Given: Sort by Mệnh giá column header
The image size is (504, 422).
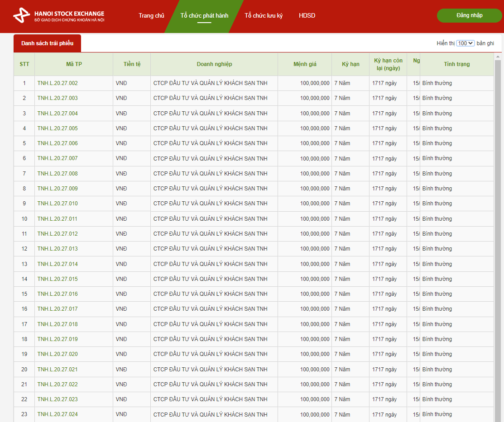Looking at the screenshot, I should pos(305,64).
